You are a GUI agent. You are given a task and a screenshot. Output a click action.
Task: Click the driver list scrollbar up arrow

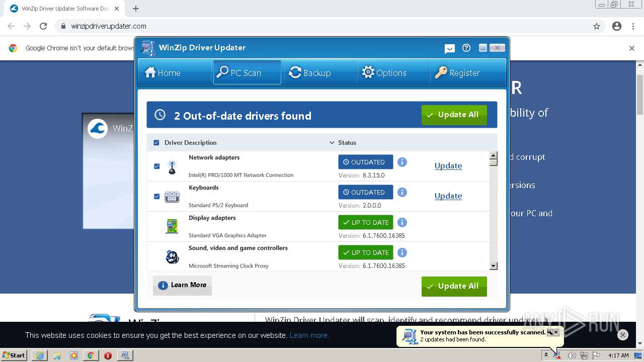coord(494,155)
